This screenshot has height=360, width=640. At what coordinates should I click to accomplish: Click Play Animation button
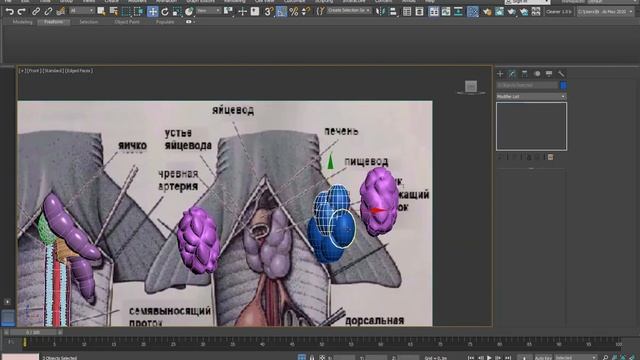point(489,358)
